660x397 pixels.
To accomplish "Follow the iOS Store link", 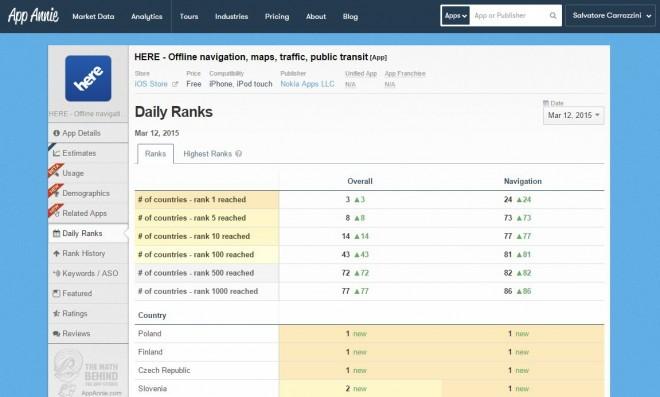I will pyautogui.click(x=151, y=84).
